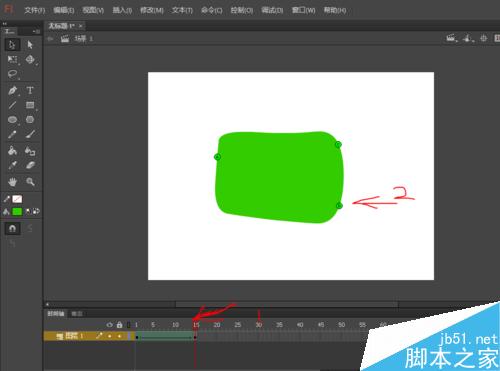This screenshot has width=500, height=371.
Task: Select the Oval tool
Action: 12,120
